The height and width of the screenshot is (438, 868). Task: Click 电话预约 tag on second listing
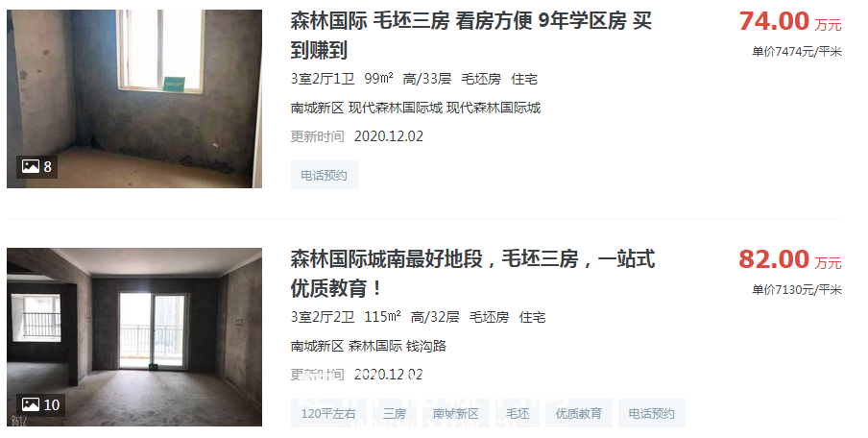click(x=652, y=413)
